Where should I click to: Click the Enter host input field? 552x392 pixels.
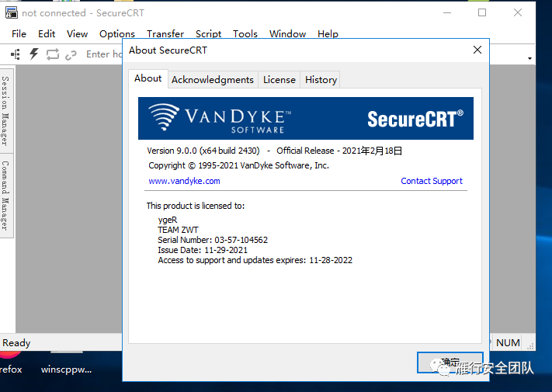[x=104, y=54]
